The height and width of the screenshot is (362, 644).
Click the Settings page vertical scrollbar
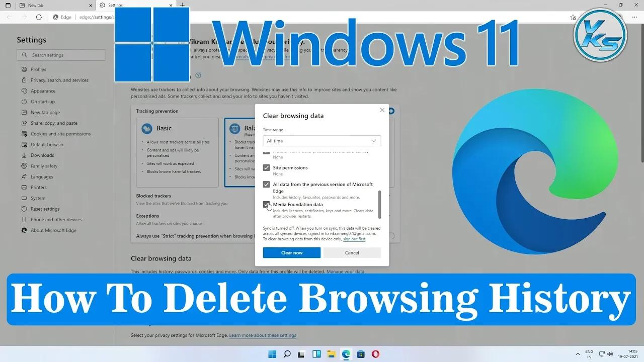point(641,96)
